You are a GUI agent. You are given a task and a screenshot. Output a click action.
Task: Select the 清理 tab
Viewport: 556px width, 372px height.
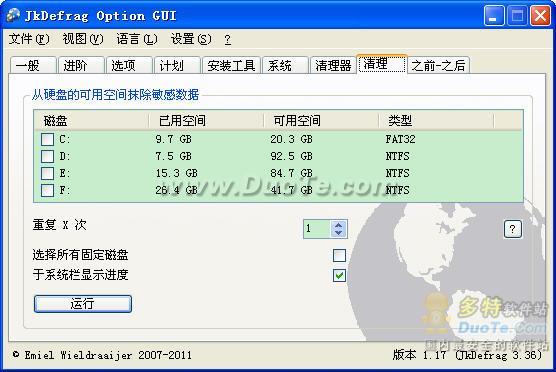coord(382,64)
